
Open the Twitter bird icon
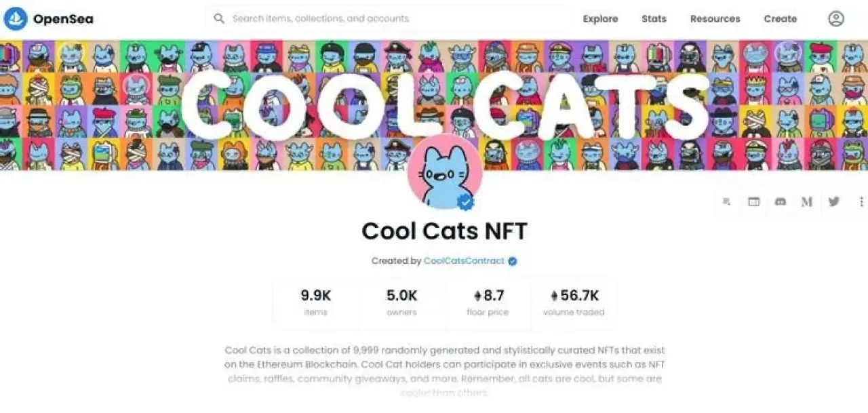click(x=834, y=201)
